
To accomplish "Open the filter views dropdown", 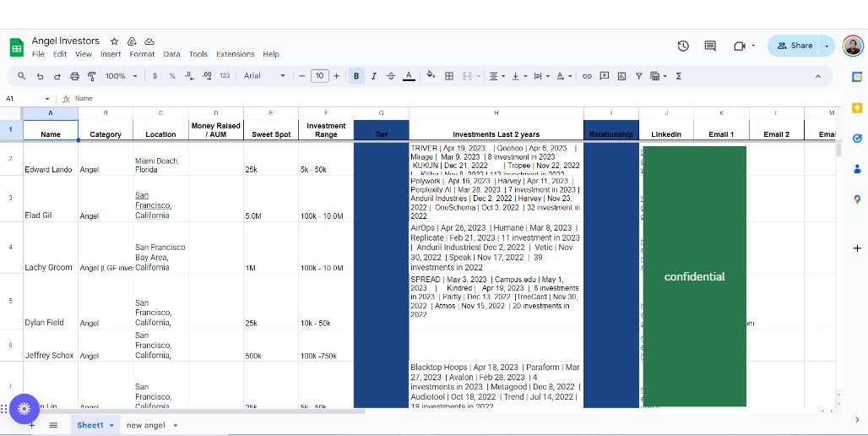I will click(659, 76).
